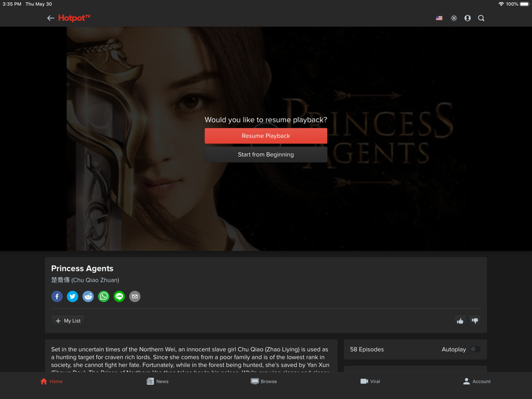Viewport: 532px width, 399px height.
Task: Open the user profile icon in header
Action: click(x=468, y=18)
